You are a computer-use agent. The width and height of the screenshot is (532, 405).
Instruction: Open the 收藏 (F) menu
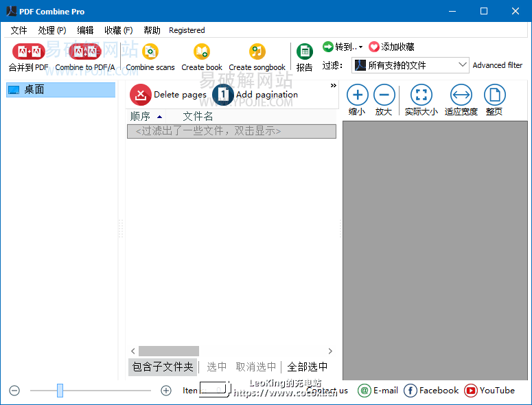coord(118,30)
